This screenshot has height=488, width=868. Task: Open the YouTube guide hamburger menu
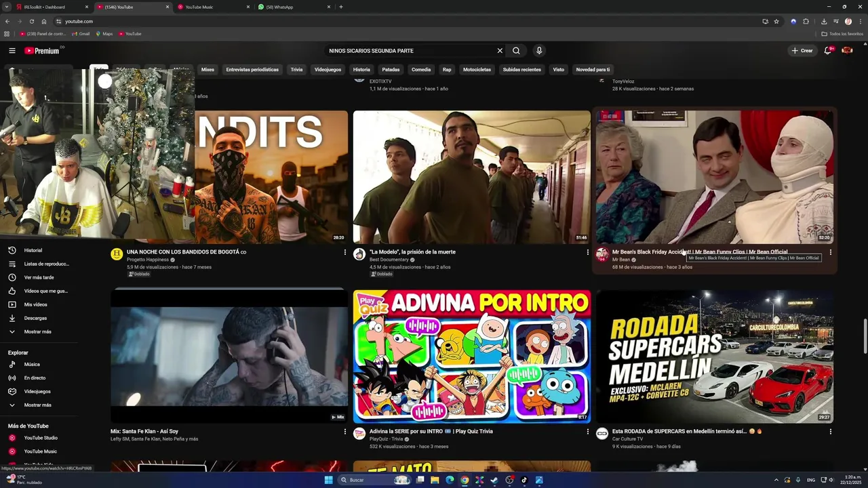12,51
